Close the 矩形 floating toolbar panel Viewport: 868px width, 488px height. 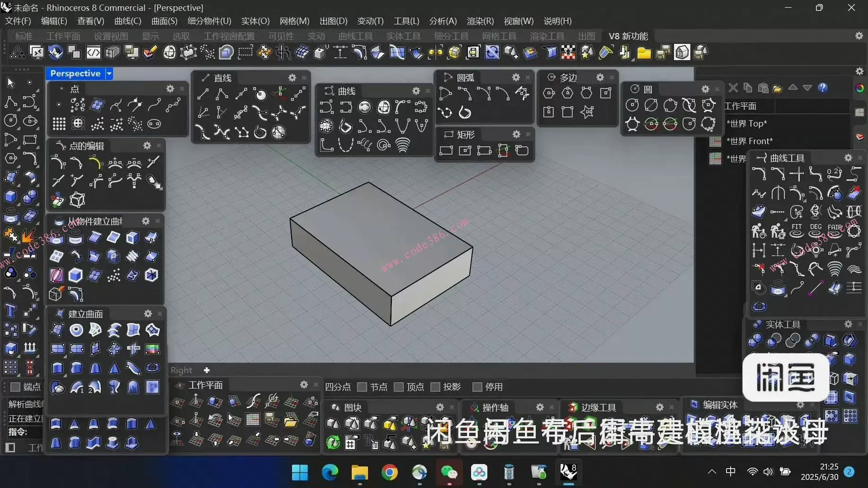(x=528, y=134)
